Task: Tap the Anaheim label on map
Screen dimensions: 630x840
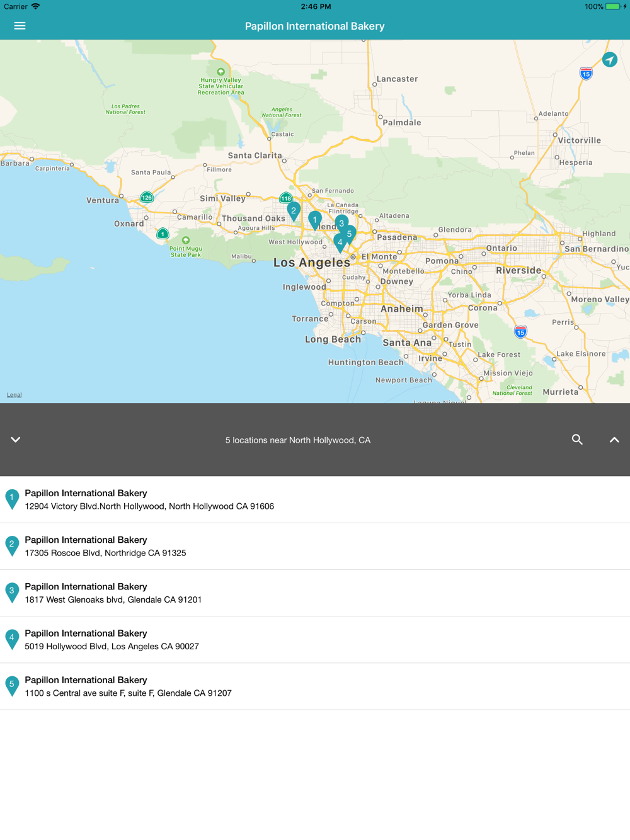Action: pos(402,309)
